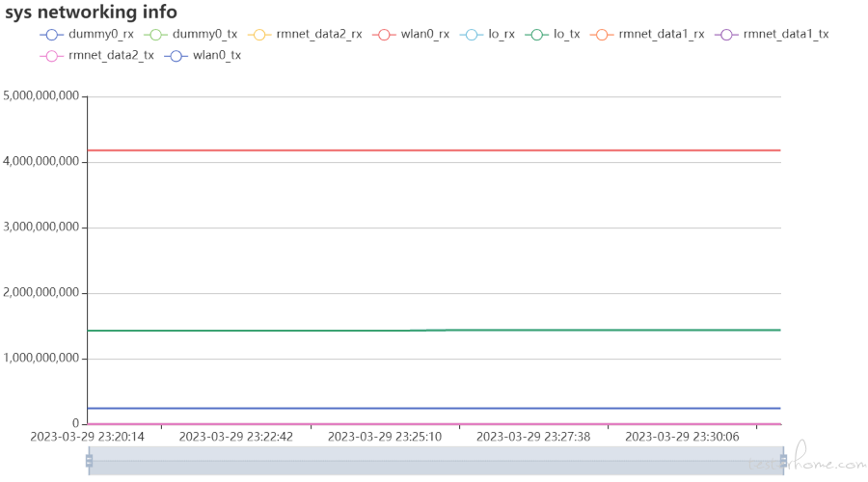This screenshot has height=482, width=868.
Task: Click the blue wlan0_tx line near the bottom
Action: pyautogui.click(x=434, y=409)
